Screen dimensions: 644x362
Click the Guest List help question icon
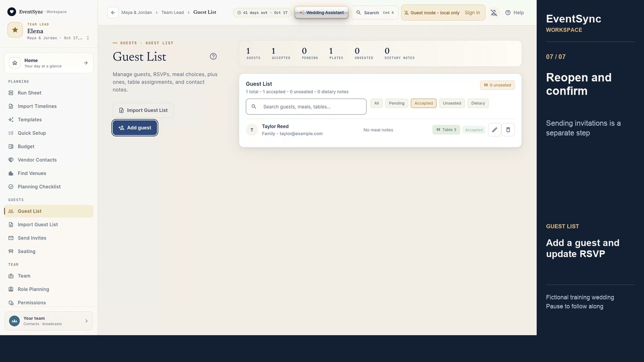click(213, 56)
